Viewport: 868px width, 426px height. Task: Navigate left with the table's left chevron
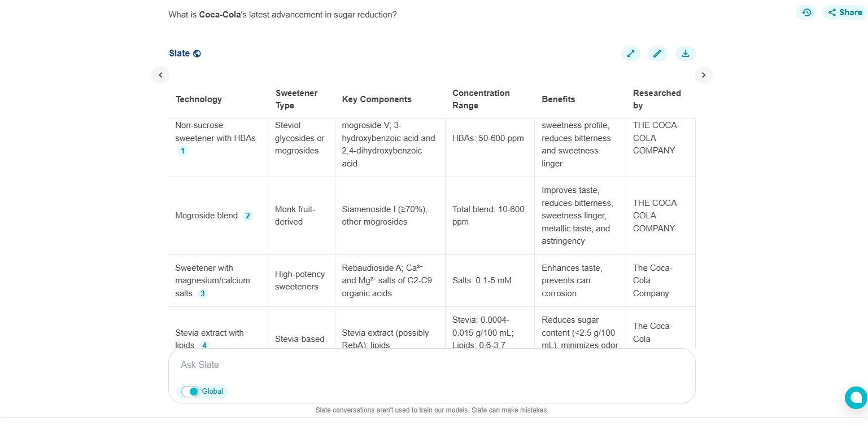(x=160, y=74)
